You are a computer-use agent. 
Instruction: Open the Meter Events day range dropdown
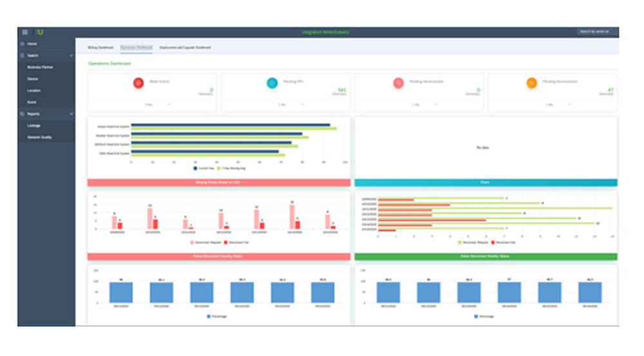tap(158, 105)
